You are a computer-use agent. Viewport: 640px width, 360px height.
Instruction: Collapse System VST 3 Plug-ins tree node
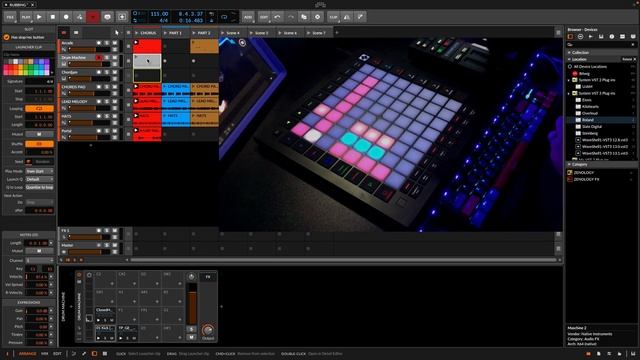(x=569, y=93)
